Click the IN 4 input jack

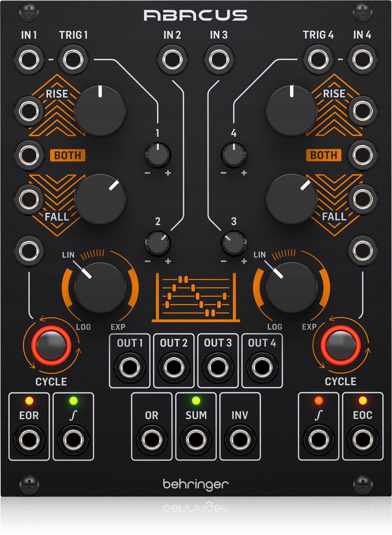(363, 59)
